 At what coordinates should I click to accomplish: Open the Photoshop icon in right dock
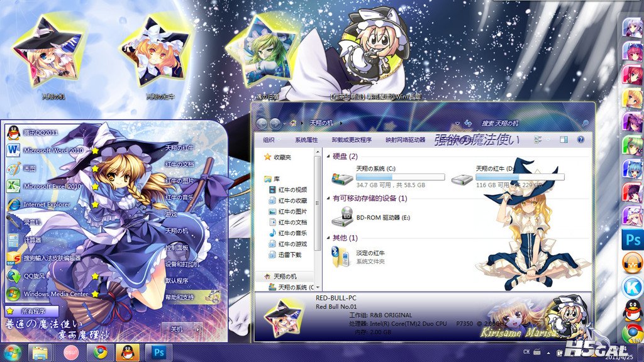tap(633, 239)
